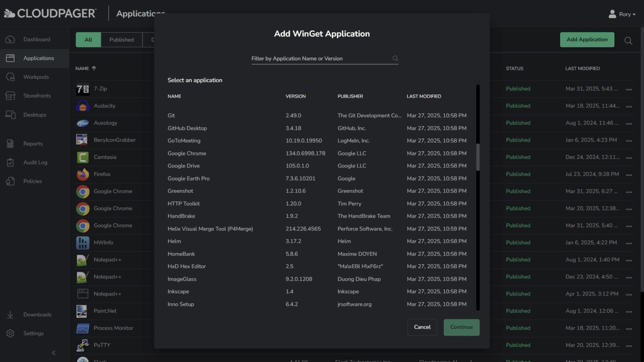Image resolution: width=644 pixels, height=362 pixels.
Task: Click the Continue button
Action: coord(461,327)
